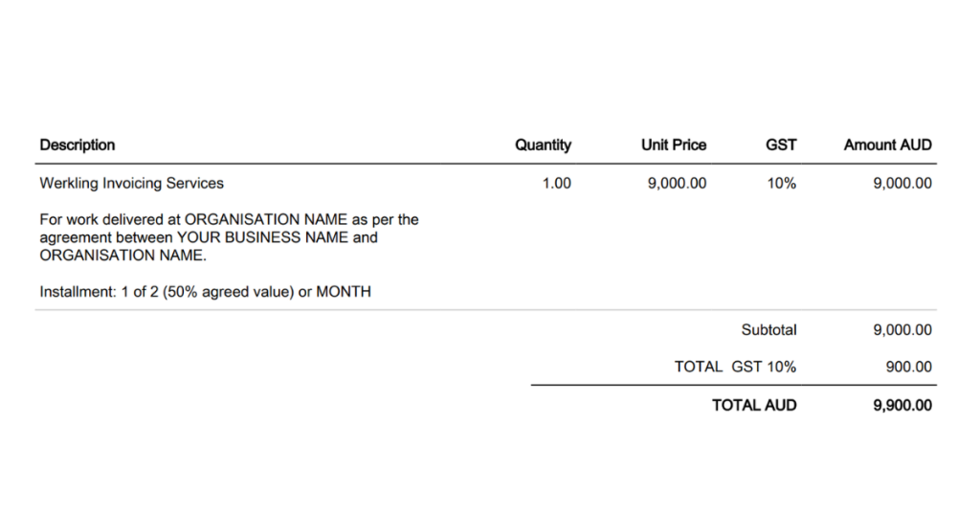The image size is (980, 513).
Task: Click the total amount 9,900.00
Action: pos(902,406)
